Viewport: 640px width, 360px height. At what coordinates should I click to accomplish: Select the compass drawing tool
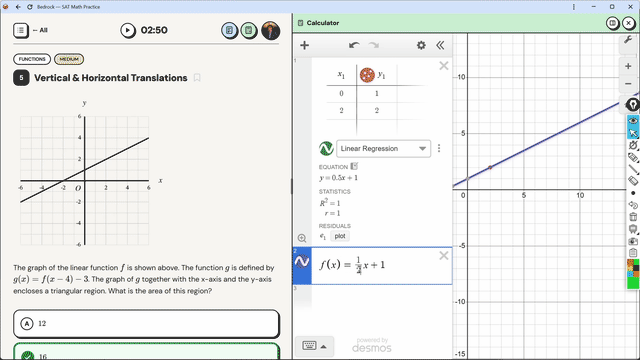(x=633, y=145)
